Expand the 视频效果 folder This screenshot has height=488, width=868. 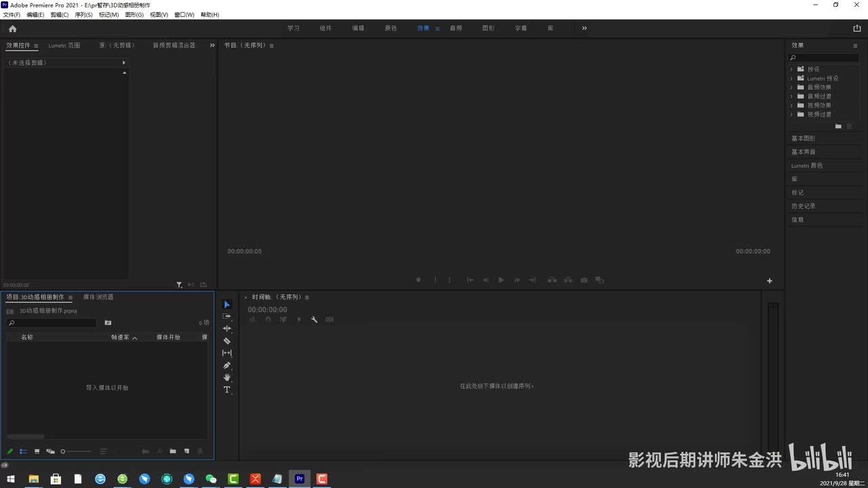click(791, 105)
